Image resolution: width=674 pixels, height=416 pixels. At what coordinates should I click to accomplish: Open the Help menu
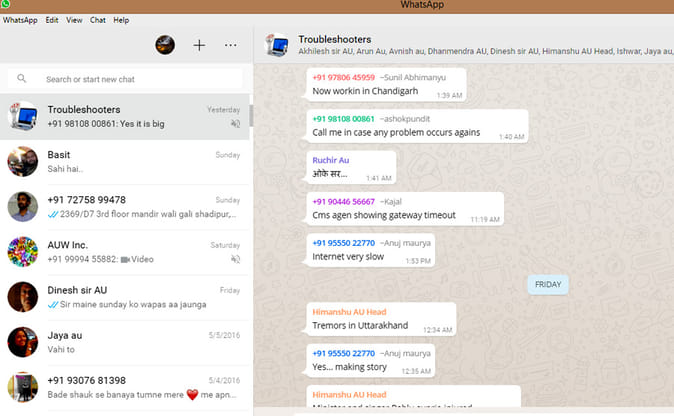[x=121, y=20]
